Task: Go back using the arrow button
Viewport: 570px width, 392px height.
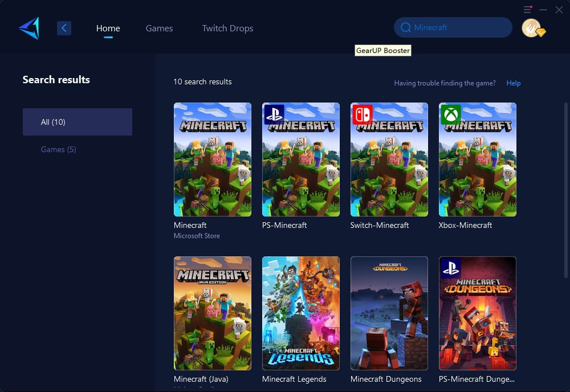Action: coord(64,28)
